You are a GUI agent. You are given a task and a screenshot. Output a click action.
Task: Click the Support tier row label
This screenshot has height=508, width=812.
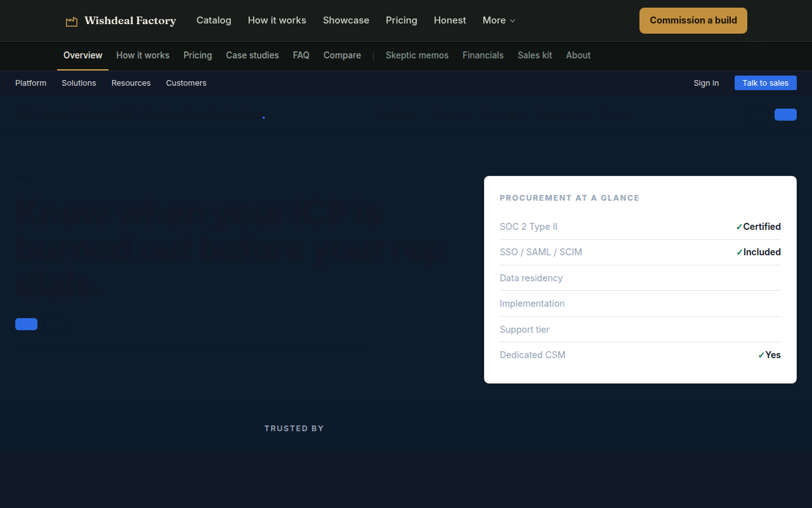[525, 330]
